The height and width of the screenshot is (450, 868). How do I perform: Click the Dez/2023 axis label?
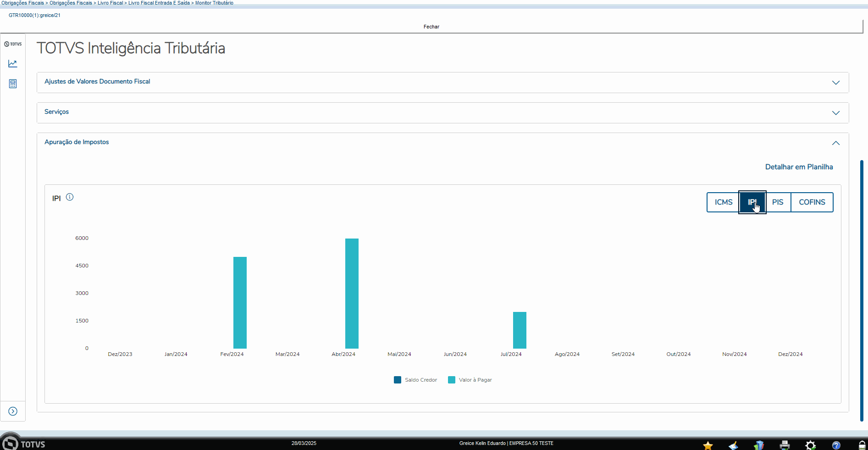(120, 354)
